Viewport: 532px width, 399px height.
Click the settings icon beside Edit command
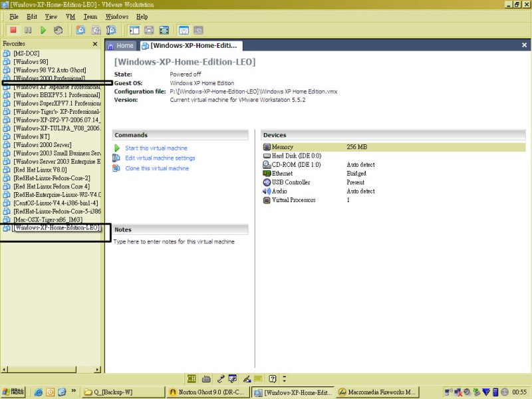pyautogui.click(x=116, y=158)
